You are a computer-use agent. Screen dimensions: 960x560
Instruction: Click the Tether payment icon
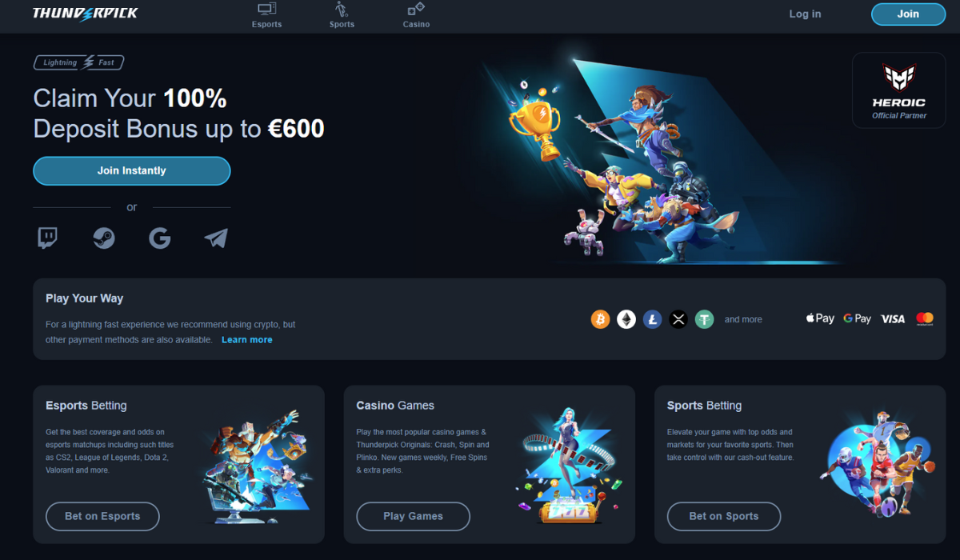click(704, 319)
